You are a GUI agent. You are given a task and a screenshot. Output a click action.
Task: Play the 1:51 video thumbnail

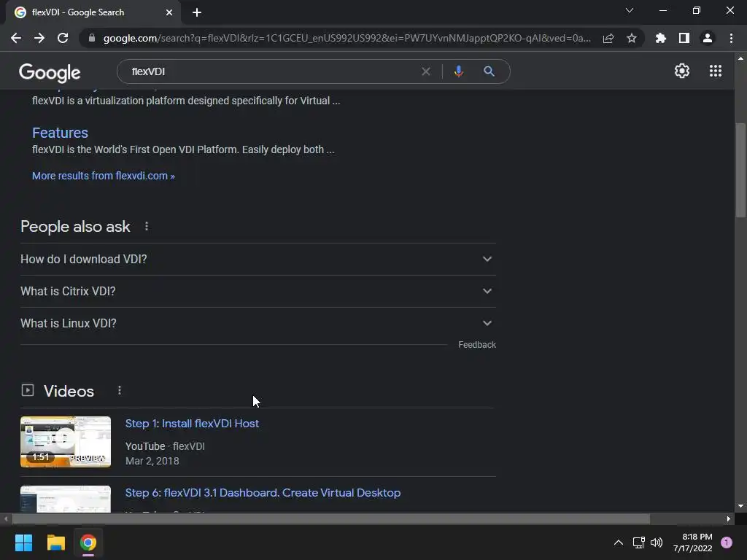pos(66,442)
